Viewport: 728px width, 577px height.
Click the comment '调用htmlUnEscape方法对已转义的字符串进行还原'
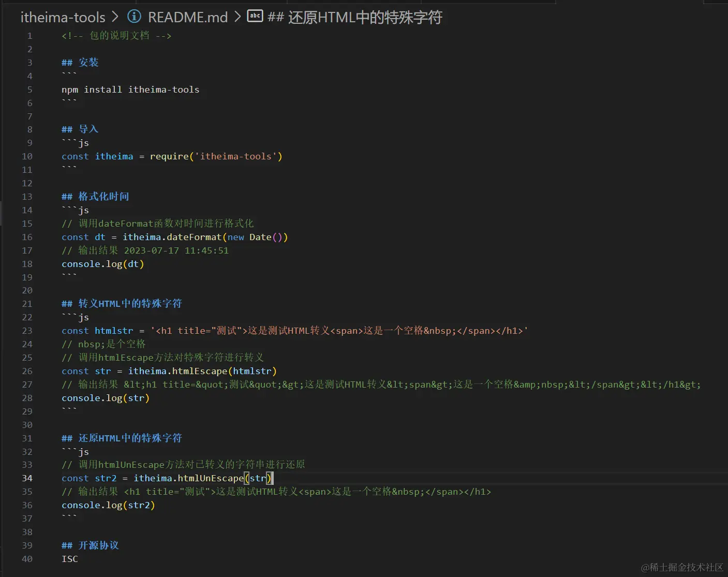(183, 465)
